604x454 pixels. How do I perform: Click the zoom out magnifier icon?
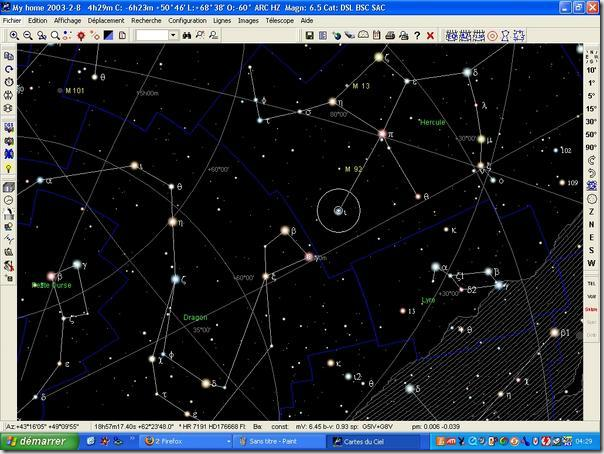click(x=28, y=35)
